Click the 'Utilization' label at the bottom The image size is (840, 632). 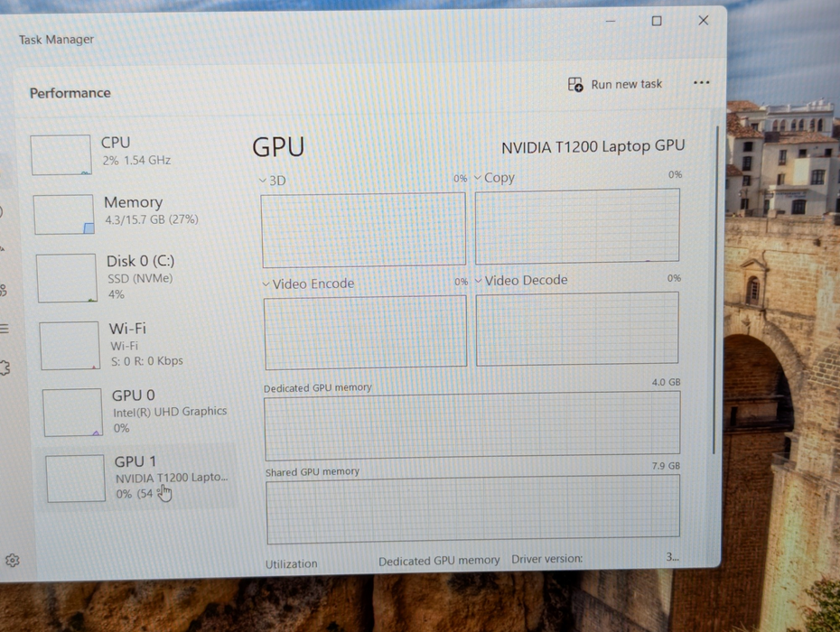(292, 563)
